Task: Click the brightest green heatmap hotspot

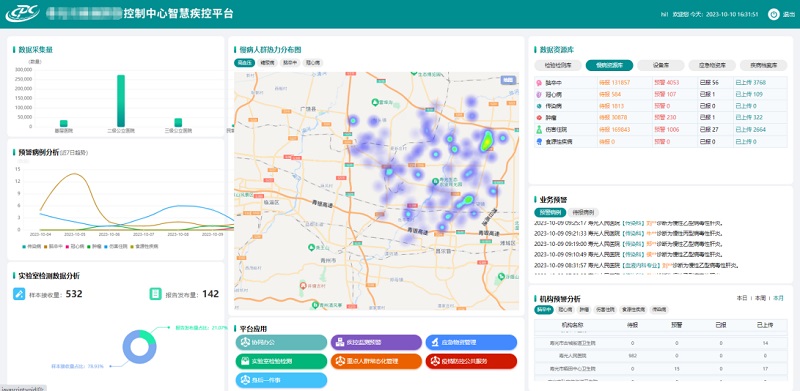Action: pos(487,140)
